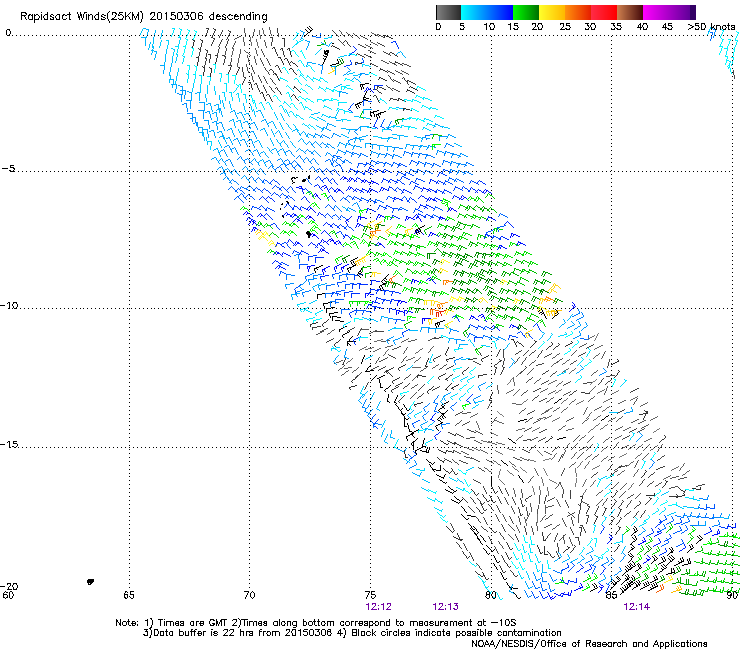This screenshot has width=740, height=650.
Task: Click the '40' label under the color legend
Action: 642,27
